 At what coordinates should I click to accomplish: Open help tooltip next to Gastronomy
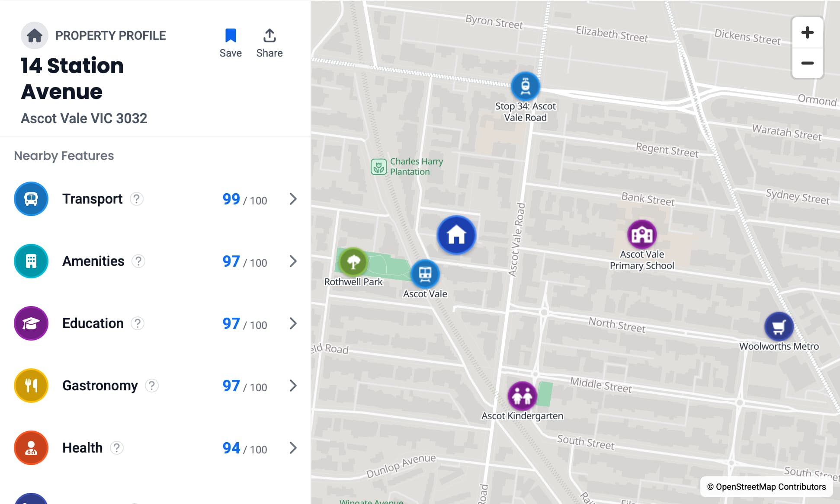click(x=152, y=386)
